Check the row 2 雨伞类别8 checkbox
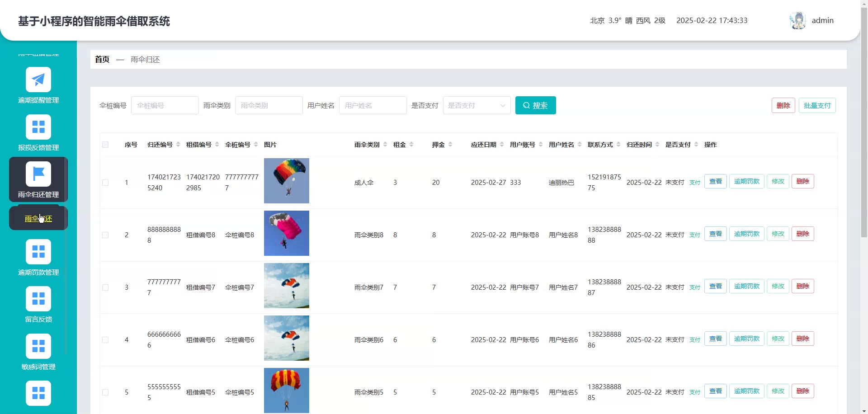The height and width of the screenshot is (414, 868). 105,235
